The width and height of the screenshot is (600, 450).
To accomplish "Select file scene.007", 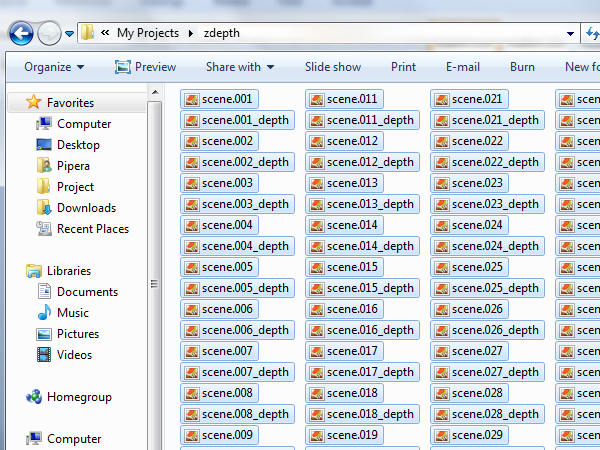I will pos(219,351).
